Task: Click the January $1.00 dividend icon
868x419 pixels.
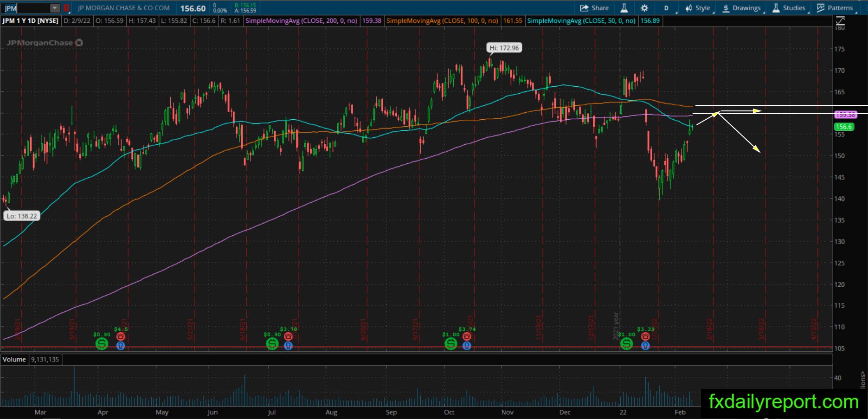Action: (x=627, y=344)
